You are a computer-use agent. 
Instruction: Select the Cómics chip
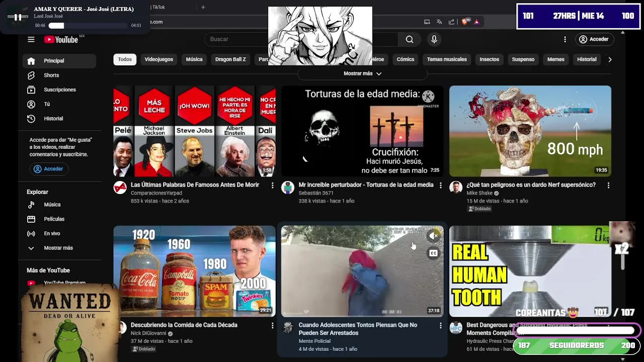coord(406,59)
